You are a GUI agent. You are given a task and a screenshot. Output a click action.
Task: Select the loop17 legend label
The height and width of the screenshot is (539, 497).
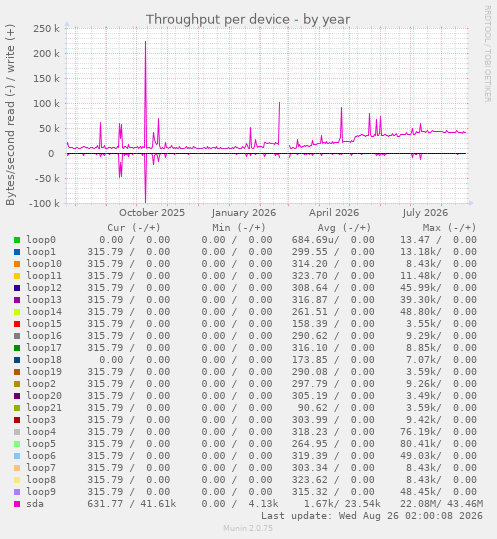(44, 348)
